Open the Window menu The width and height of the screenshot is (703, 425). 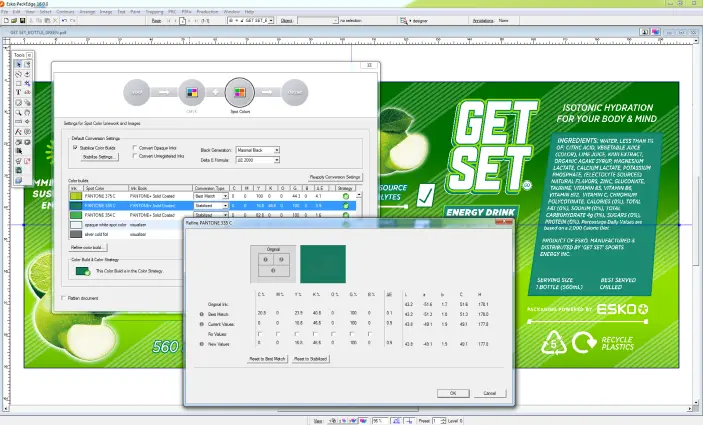pos(231,12)
